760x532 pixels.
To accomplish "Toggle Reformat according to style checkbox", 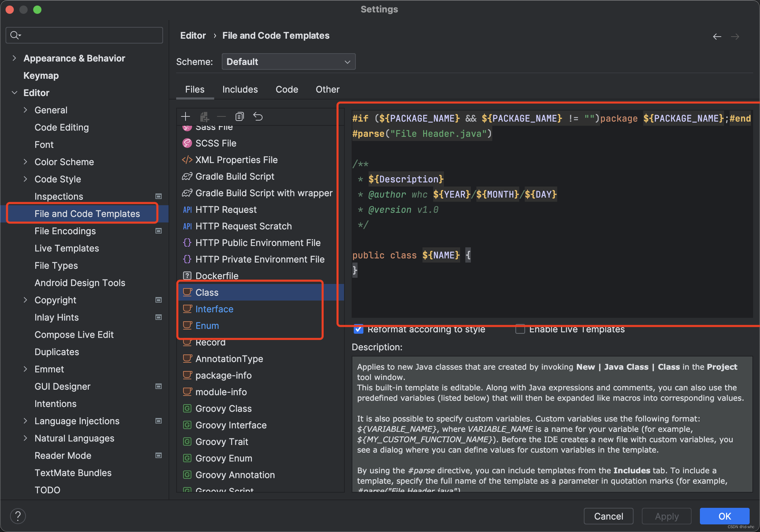I will [x=358, y=329].
